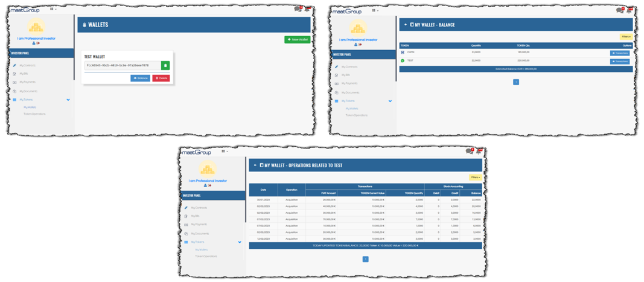This screenshot has width=644, height=282.
Task: Select My Contracts in Wallets screen sidebar
Action: pos(28,65)
